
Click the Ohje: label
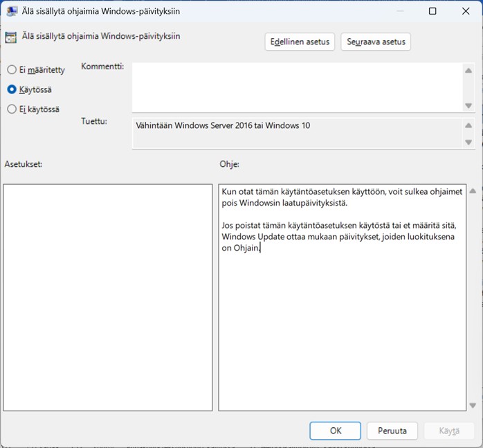click(230, 164)
